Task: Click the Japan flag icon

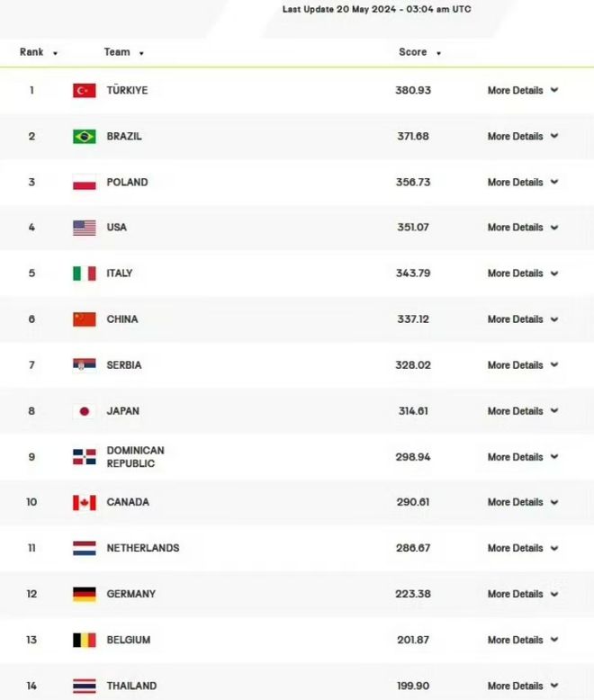Action: coord(85,411)
